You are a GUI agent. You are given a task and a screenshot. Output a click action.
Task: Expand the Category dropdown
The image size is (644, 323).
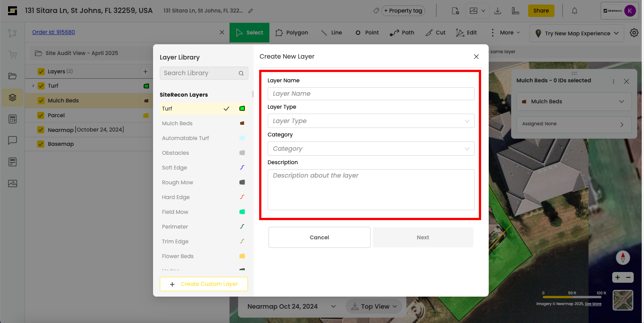tap(371, 149)
